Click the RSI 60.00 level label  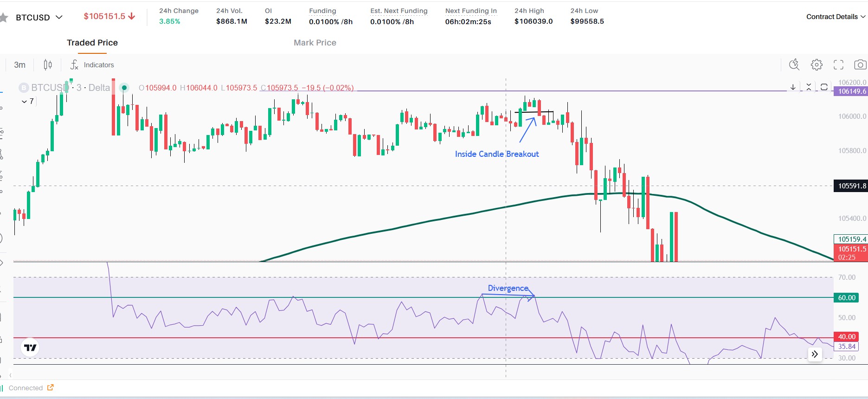(x=846, y=298)
